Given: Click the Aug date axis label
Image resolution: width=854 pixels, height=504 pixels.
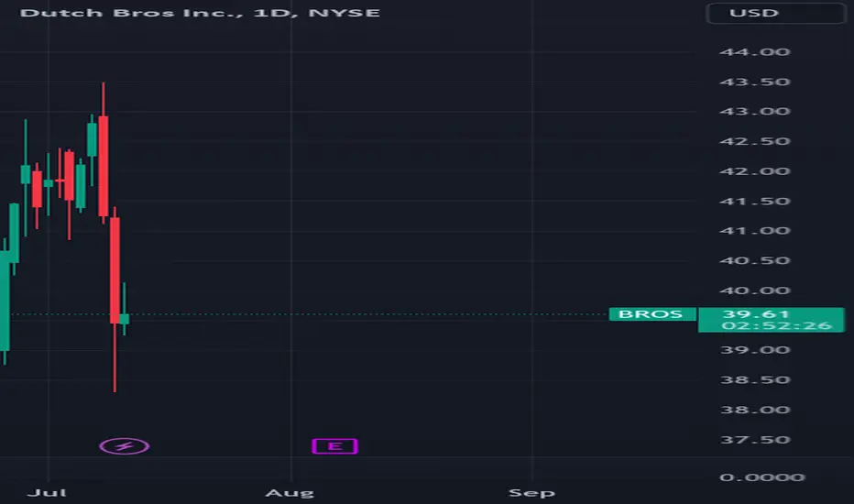Looking at the screenshot, I should coord(290,493).
